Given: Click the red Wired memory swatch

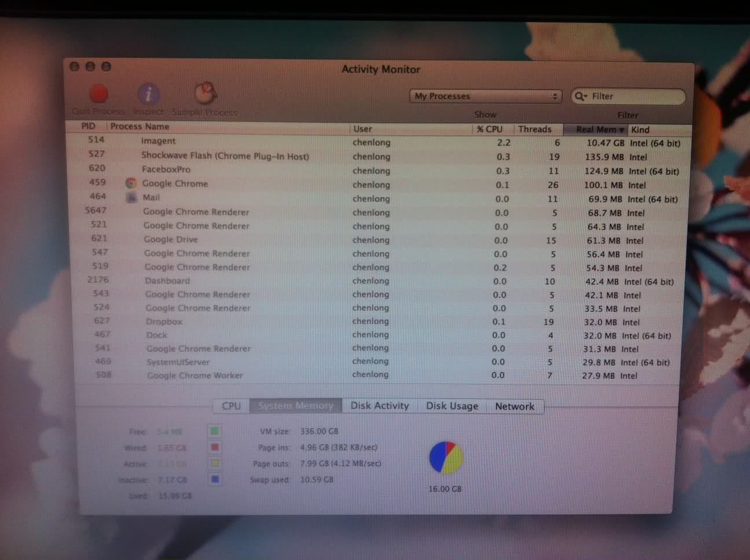Looking at the screenshot, I should coord(215,447).
